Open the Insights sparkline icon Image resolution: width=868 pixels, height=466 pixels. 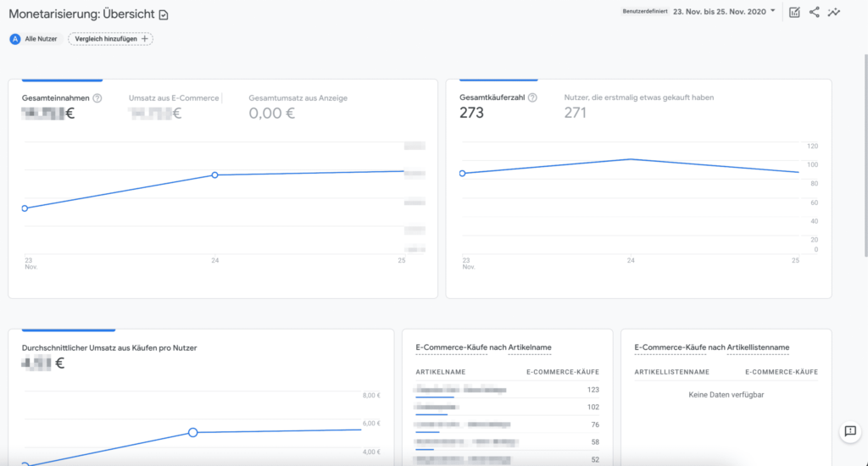tap(835, 12)
